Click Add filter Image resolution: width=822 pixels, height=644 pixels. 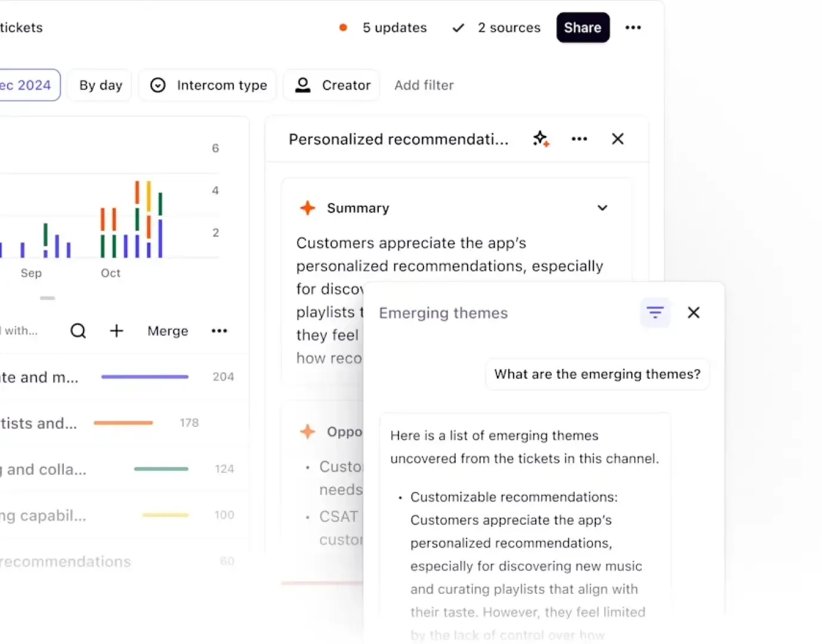point(424,85)
